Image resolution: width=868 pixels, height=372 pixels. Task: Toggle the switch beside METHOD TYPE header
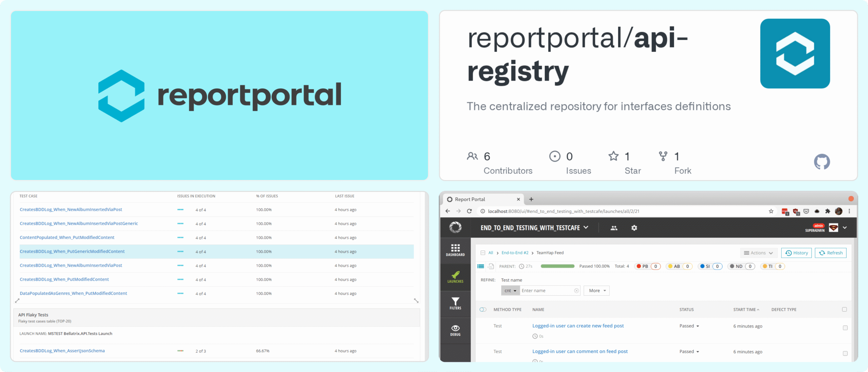(483, 309)
